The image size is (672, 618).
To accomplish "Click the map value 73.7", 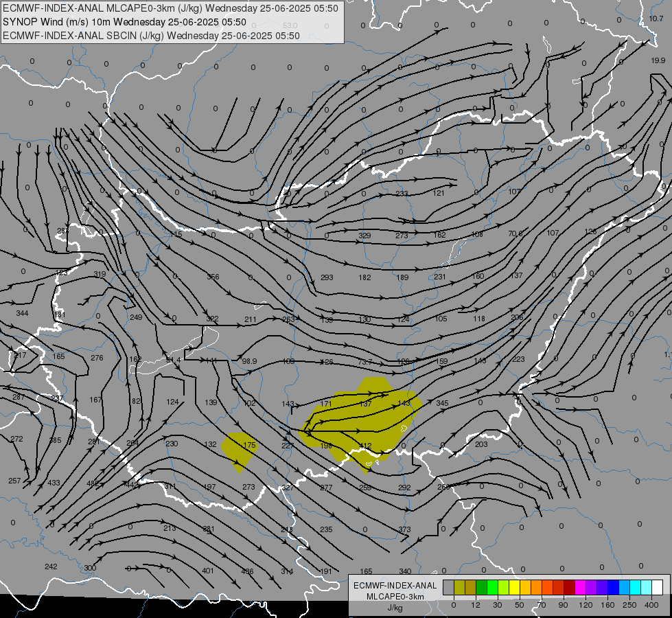I will coord(364,362).
